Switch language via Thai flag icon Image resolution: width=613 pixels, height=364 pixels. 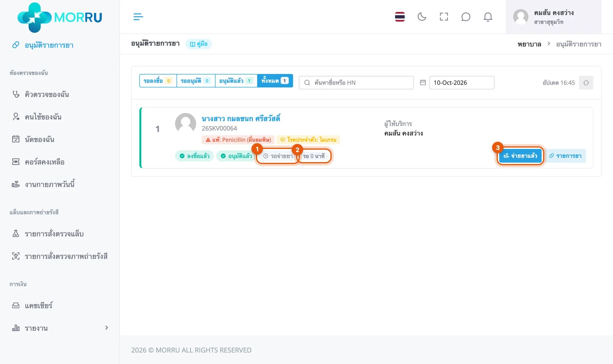click(400, 17)
